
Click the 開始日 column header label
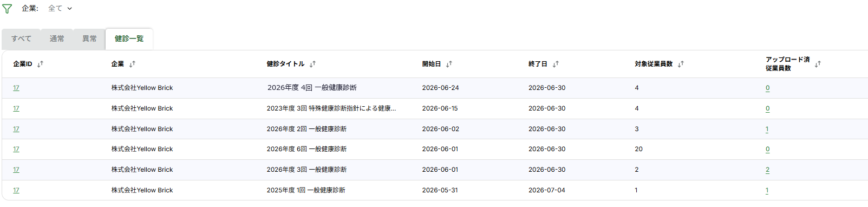tap(432, 64)
